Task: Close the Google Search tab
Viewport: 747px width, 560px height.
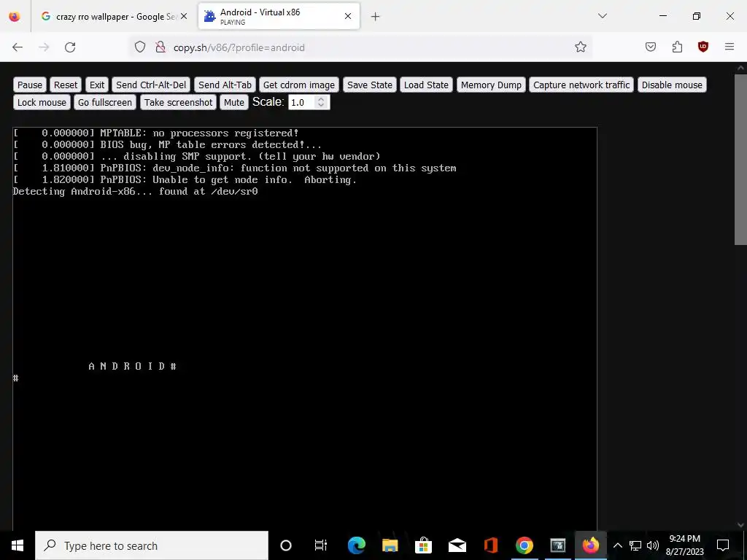Action: tap(184, 16)
